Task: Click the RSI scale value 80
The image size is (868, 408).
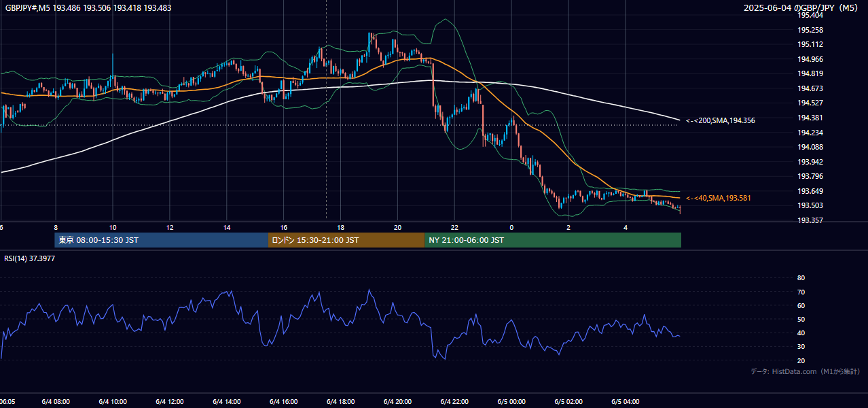Action: [x=801, y=278]
